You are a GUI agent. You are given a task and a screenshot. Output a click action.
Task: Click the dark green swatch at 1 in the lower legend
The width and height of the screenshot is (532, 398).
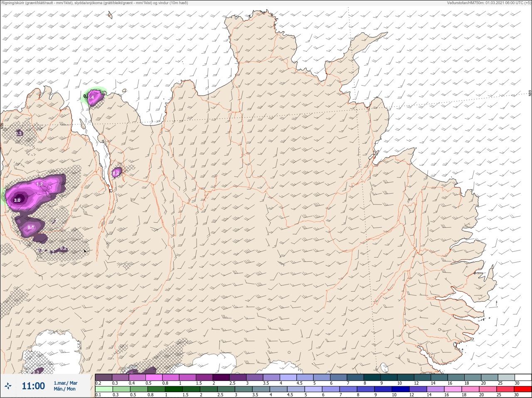pyautogui.click(x=174, y=389)
